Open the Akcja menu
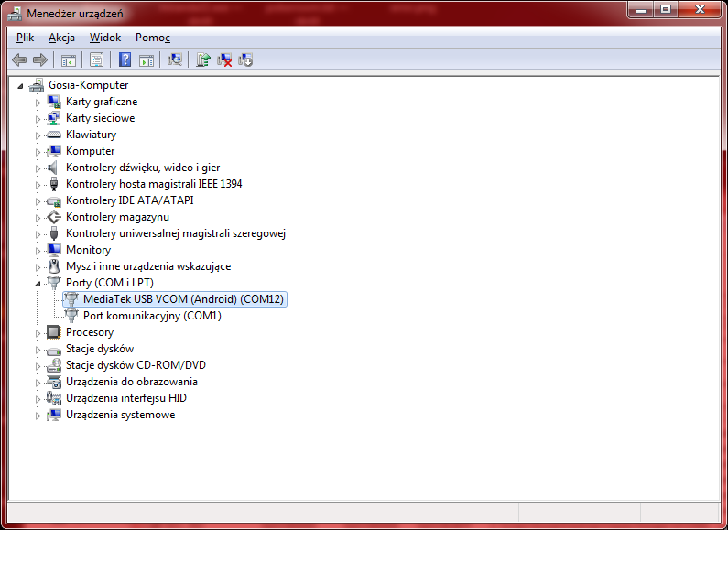The height and width of the screenshot is (562, 728). [x=61, y=38]
